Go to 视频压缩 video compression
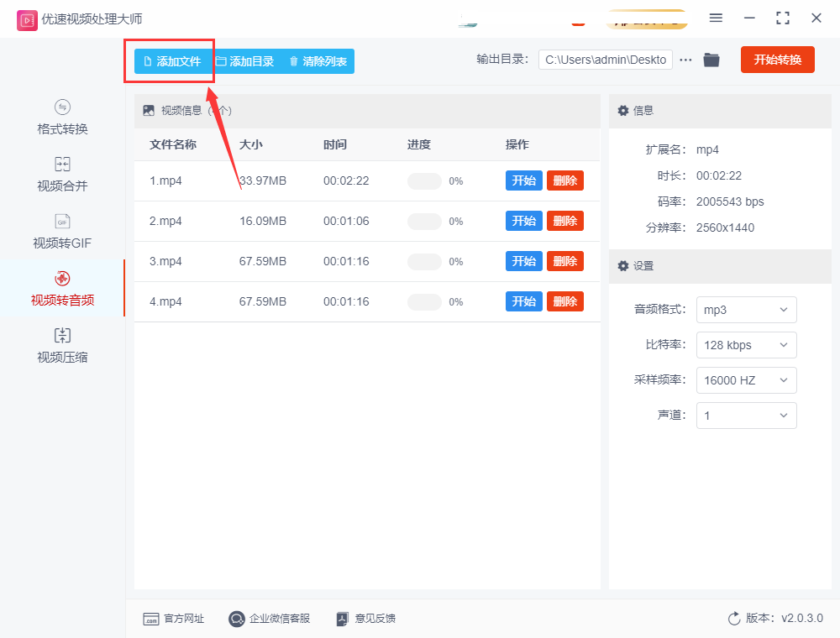The image size is (840, 638). tap(62, 345)
